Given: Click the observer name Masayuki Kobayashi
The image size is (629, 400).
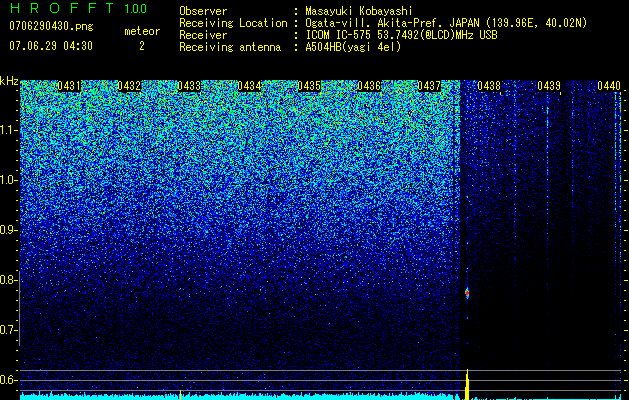Looking at the screenshot, I should [x=359, y=11].
